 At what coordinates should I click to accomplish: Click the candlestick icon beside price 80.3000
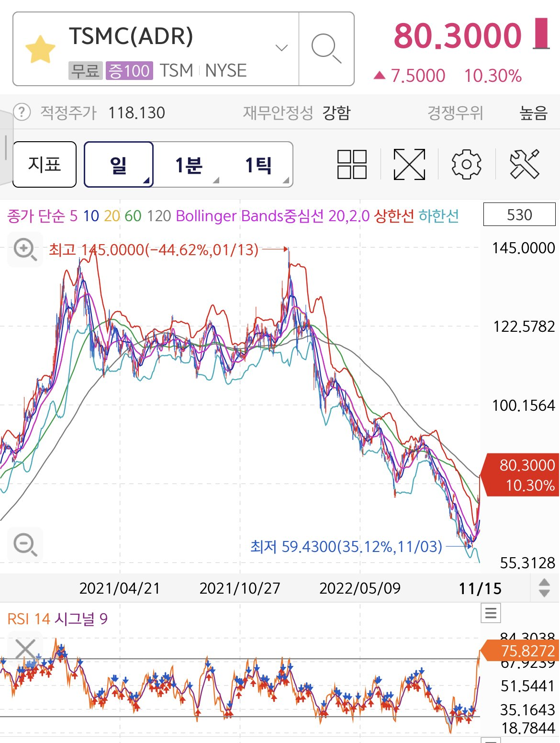click(x=541, y=34)
